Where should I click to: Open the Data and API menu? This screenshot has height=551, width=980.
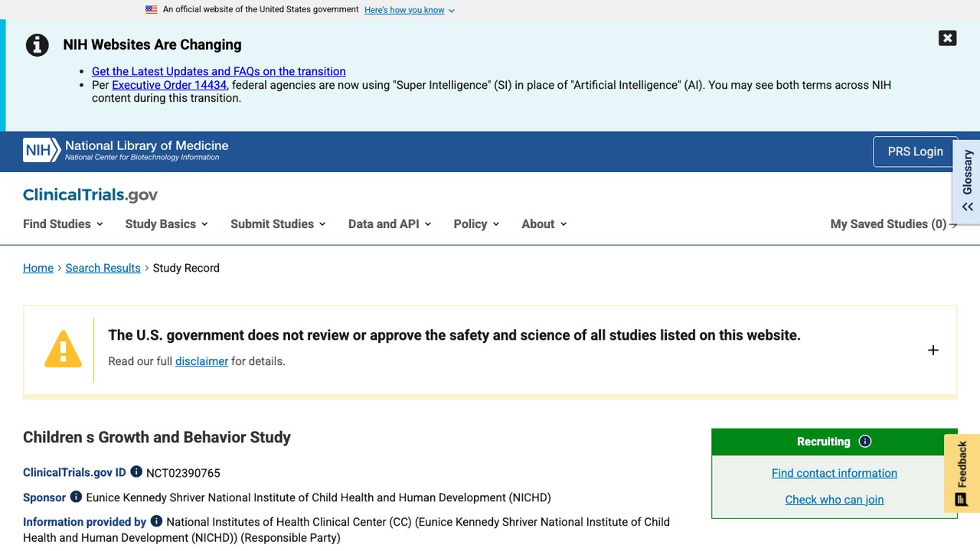point(390,224)
